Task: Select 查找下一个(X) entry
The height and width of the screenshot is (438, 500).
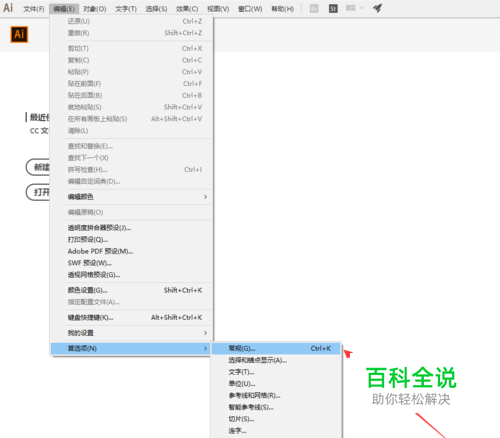Action: point(132,158)
